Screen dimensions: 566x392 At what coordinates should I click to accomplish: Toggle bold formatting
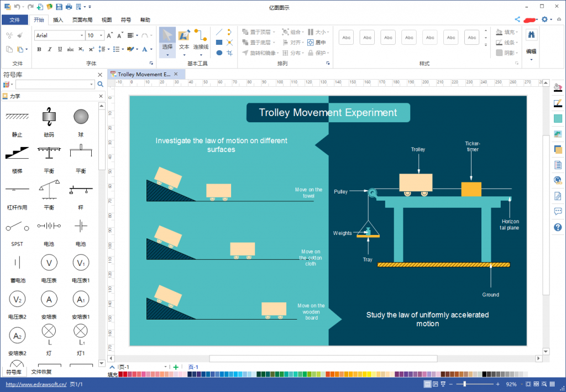[39, 49]
